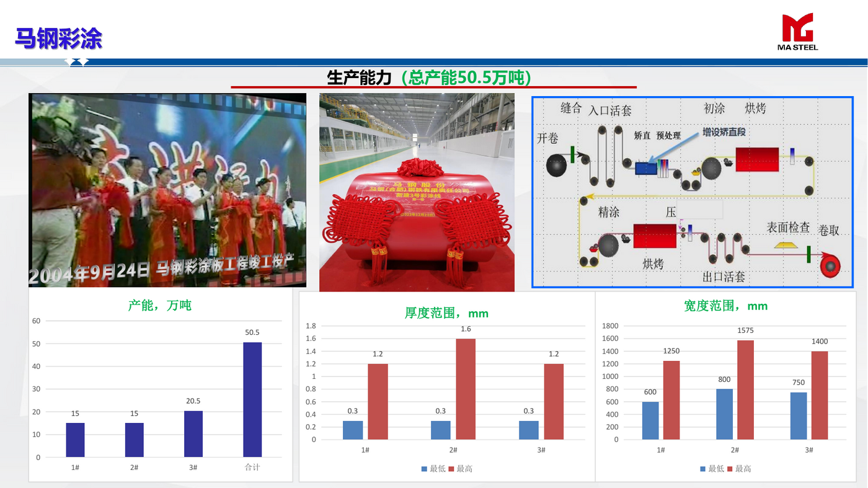Image resolution: width=868 pixels, height=488 pixels.
Task: Select the black uncoiler reel beside 开卷
Action: 557,166
